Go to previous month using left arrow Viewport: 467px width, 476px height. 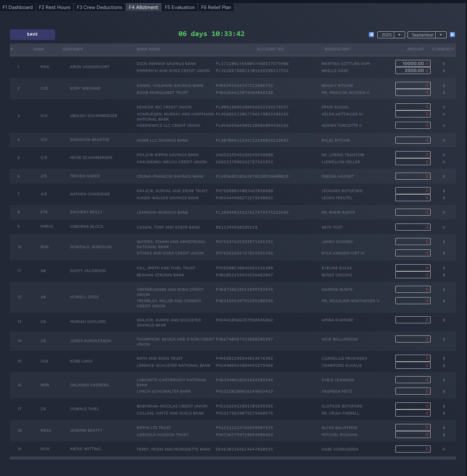(x=371, y=35)
